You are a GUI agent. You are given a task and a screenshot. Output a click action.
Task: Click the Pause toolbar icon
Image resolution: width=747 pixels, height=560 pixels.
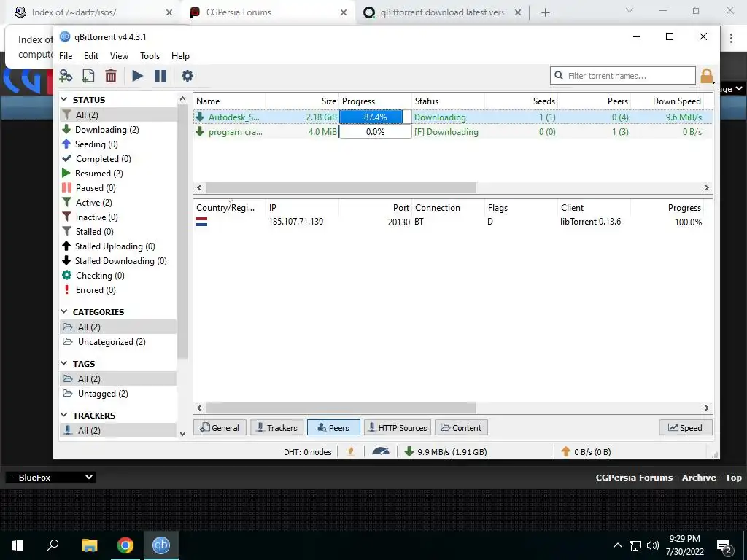(x=160, y=76)
